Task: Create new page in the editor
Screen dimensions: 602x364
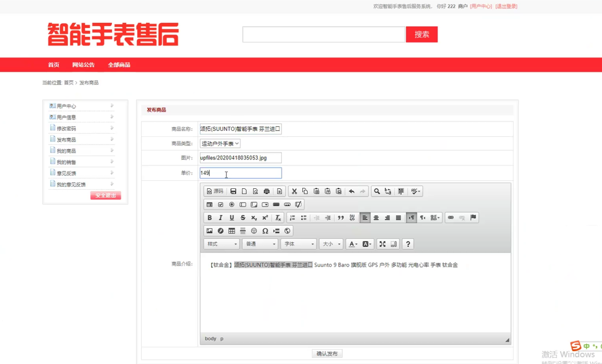Action: pyautogui.click(x=244, y=191)
